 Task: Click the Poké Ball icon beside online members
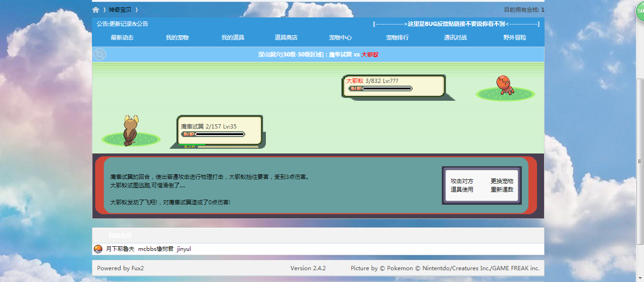pyautogui.click(x=98, y=249)
